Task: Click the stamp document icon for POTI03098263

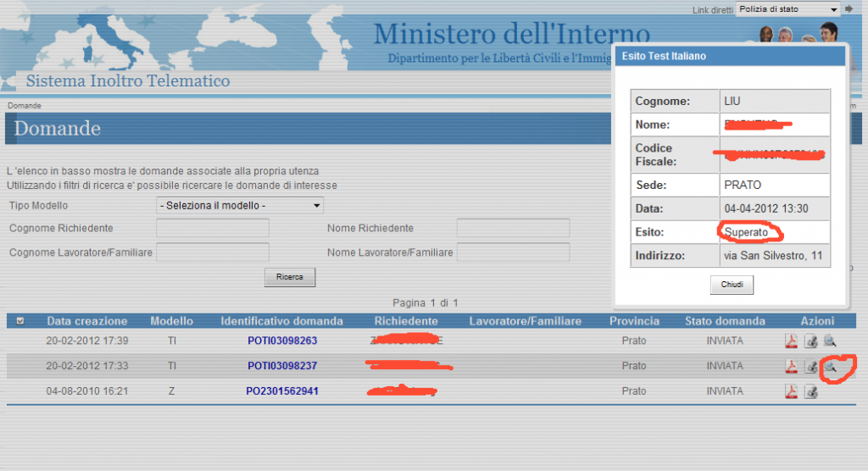Action: pyautogui.click(x=811, y=341)
